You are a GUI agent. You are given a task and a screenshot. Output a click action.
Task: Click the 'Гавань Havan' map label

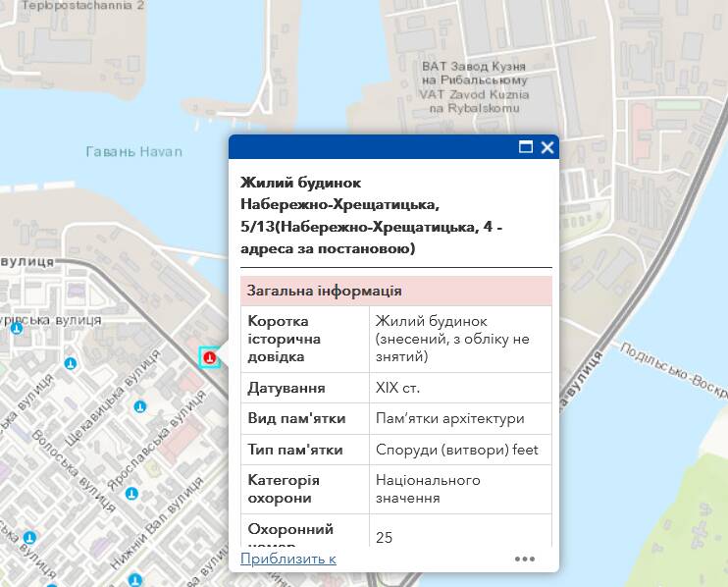pos(134,151)
